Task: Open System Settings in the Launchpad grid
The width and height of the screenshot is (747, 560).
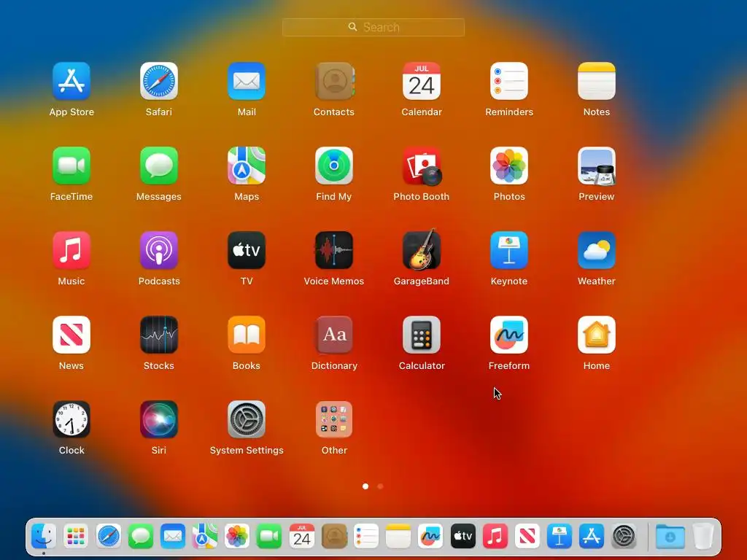Action: 247,419
